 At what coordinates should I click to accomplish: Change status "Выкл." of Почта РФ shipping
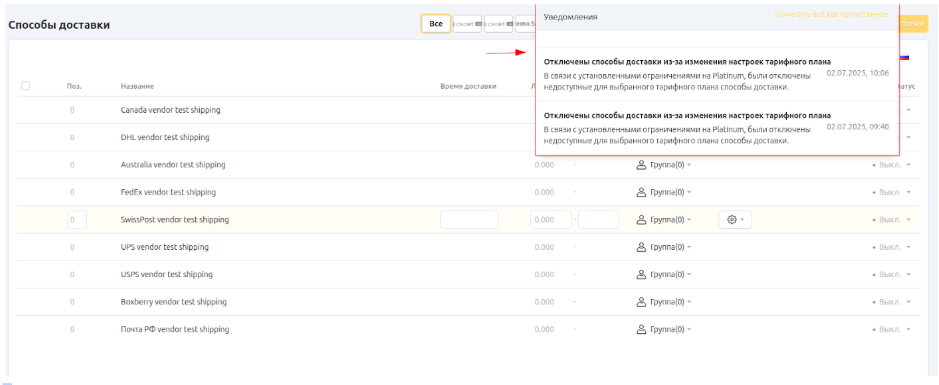tap(892, 329)
